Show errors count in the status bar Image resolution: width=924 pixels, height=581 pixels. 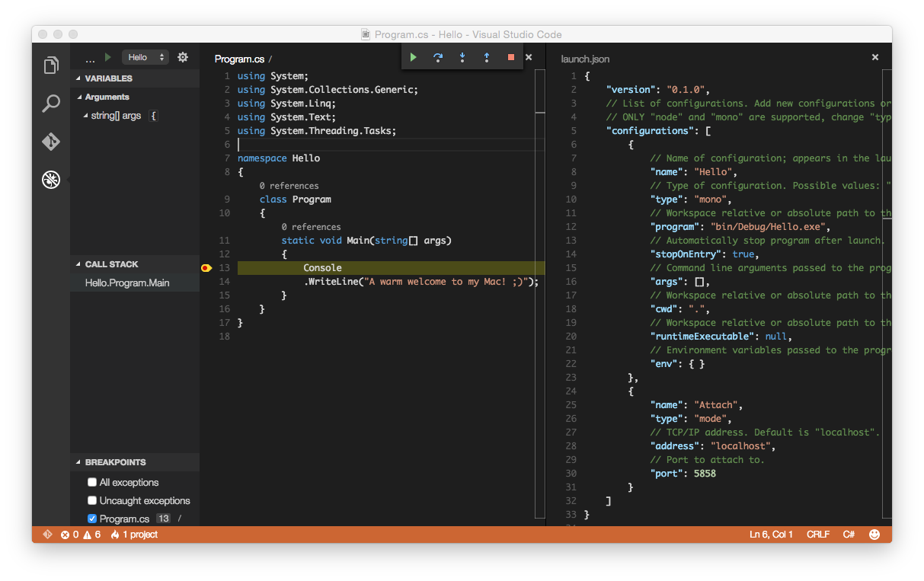70,535
